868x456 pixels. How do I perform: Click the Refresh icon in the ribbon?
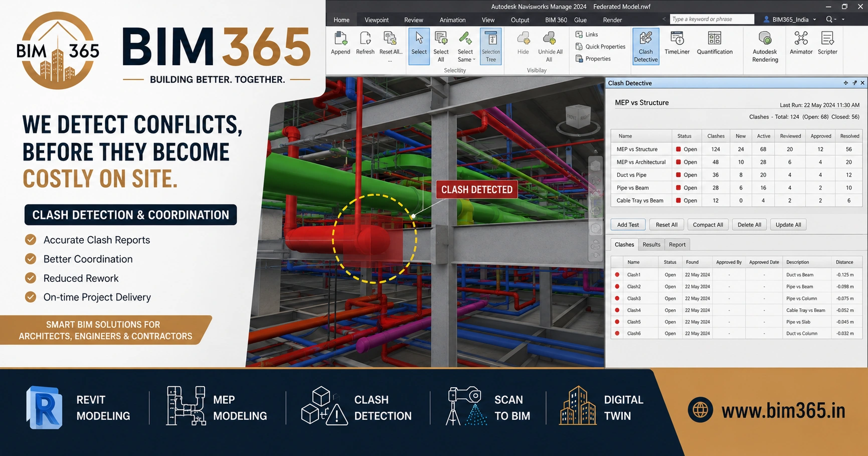click(x=365, y=38)
